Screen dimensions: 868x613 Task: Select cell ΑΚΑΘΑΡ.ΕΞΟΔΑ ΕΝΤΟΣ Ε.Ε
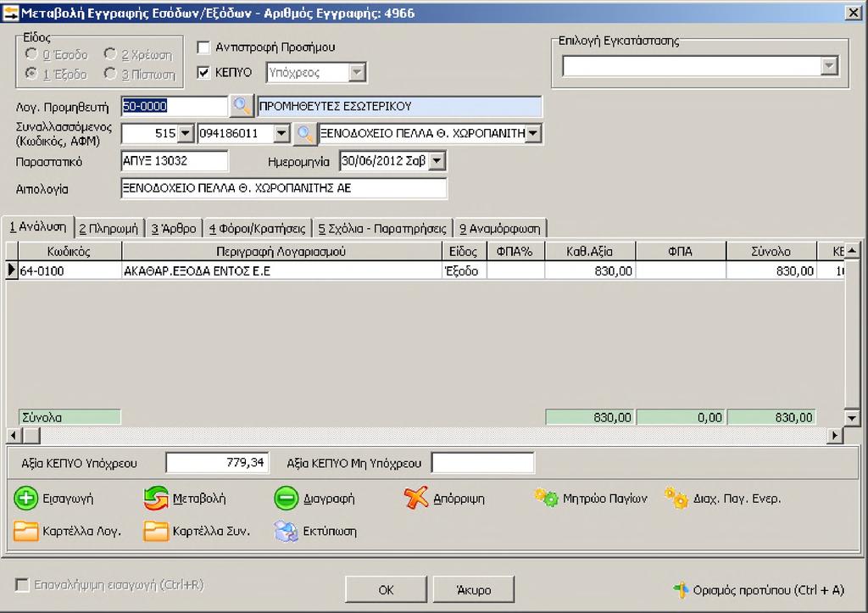coord(281,270)
